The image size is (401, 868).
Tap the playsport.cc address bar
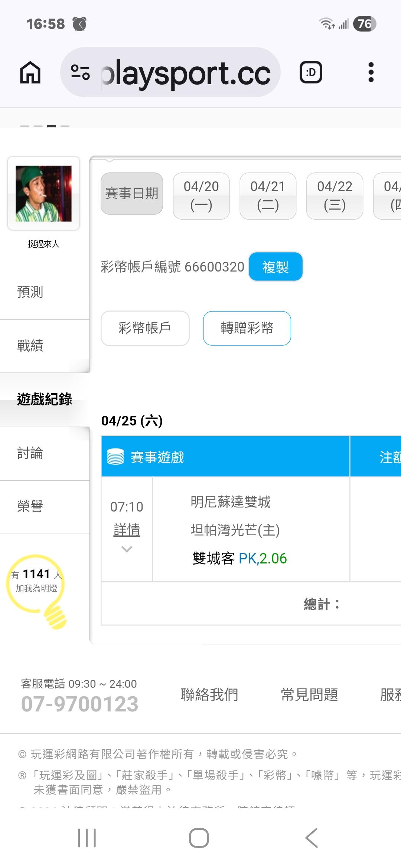pos(186,72)
